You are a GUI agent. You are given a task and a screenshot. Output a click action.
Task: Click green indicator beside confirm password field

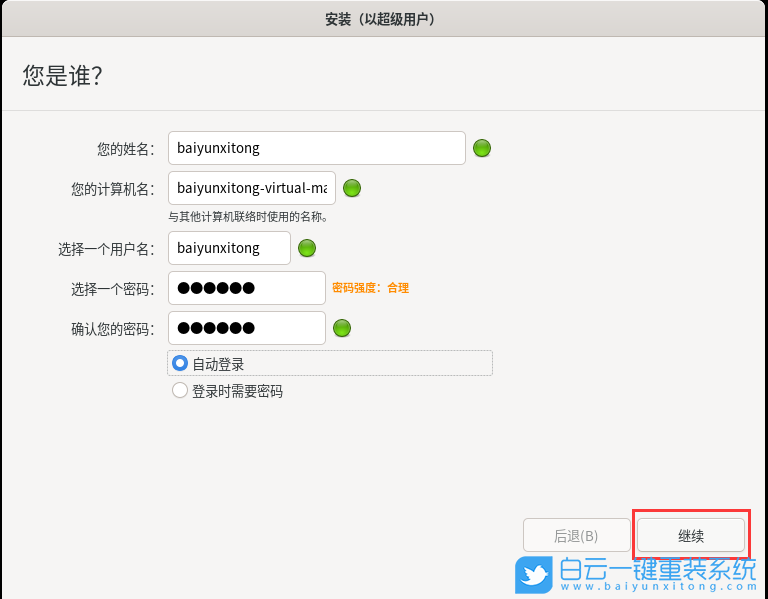[x=342, y=328]
